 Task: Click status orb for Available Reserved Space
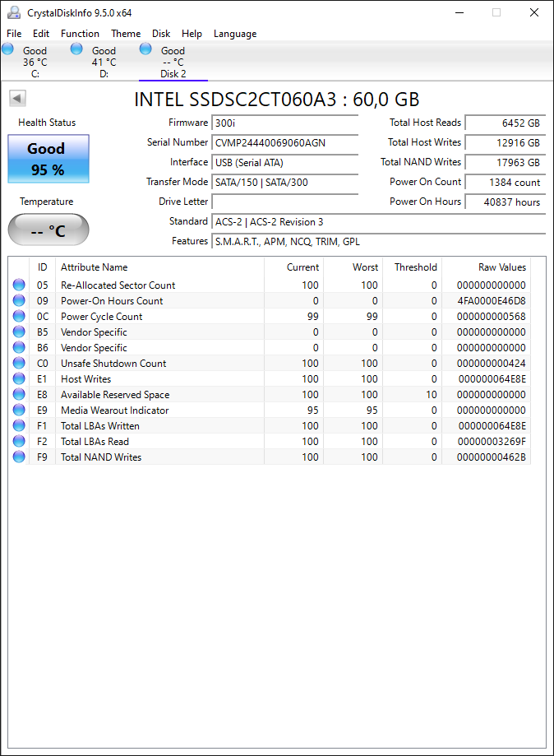point(19,394)
